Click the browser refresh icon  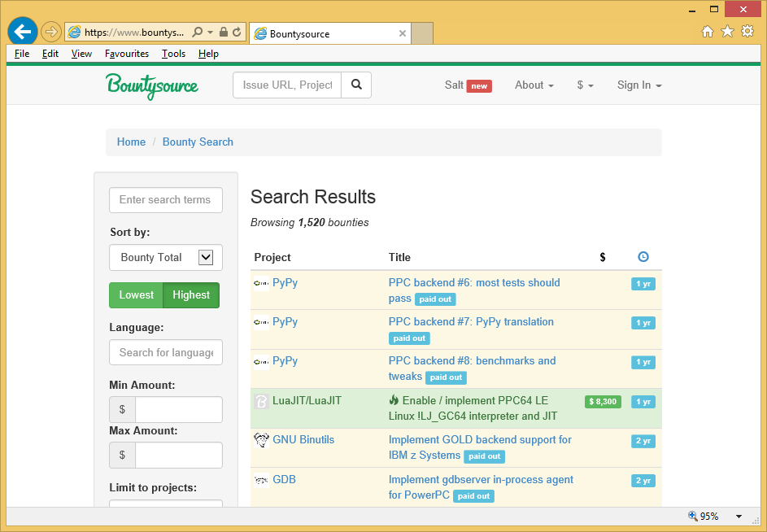pos(237,33)
